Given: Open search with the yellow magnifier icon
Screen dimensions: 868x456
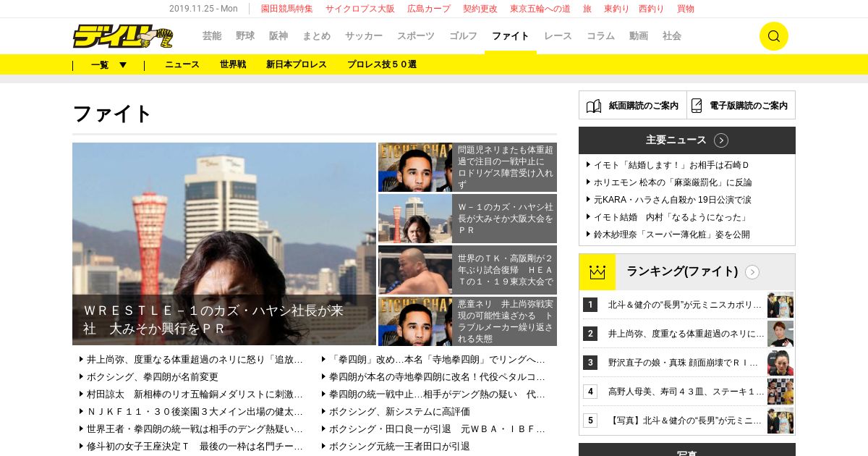Looking at the screenshot, I should [773, 36].
